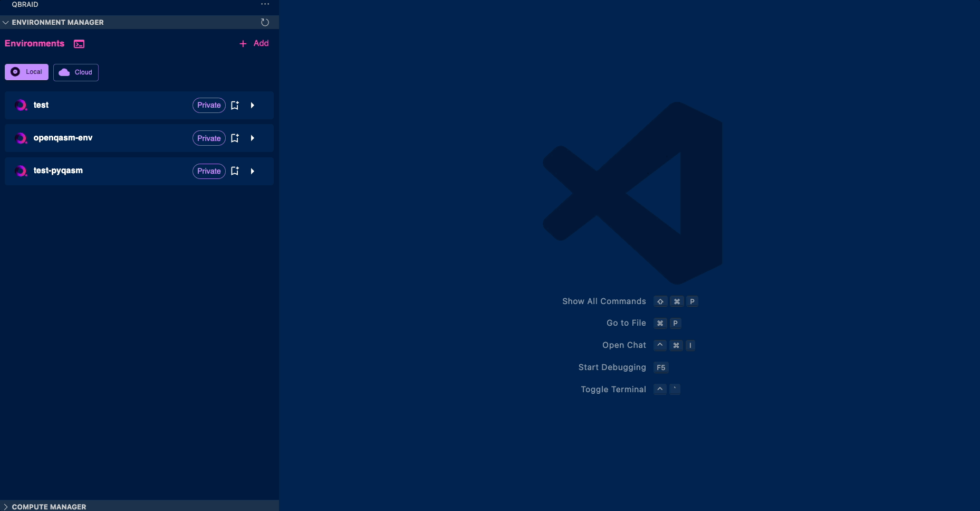Click the Open Chat label

pos(624,345)
